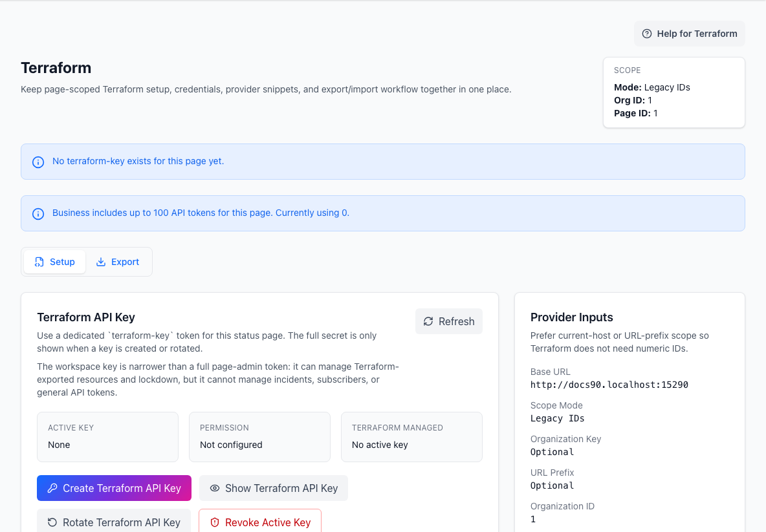The image size is (766, 532).
Task: Click the Provider Inputs heading
Action: tap(571, 317)
